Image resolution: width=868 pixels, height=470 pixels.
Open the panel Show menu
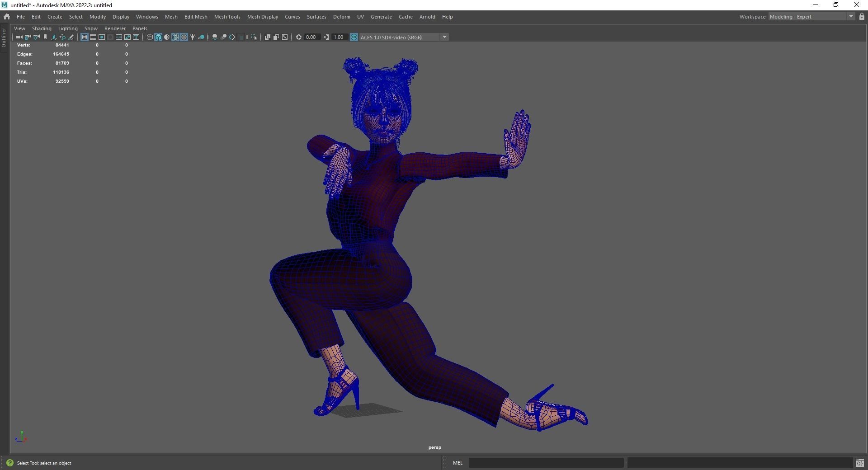click(91, 28)
